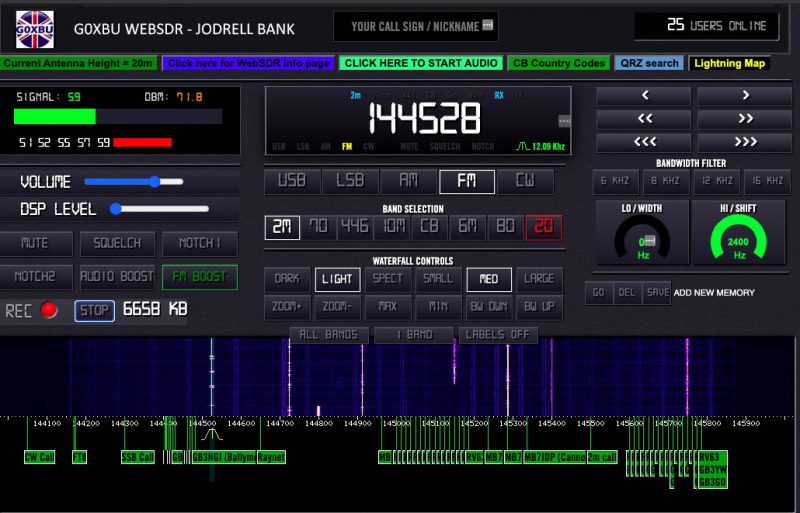Open the WebSDR info page link
This screenshot has width=800, height=513.
pos(248,63)
